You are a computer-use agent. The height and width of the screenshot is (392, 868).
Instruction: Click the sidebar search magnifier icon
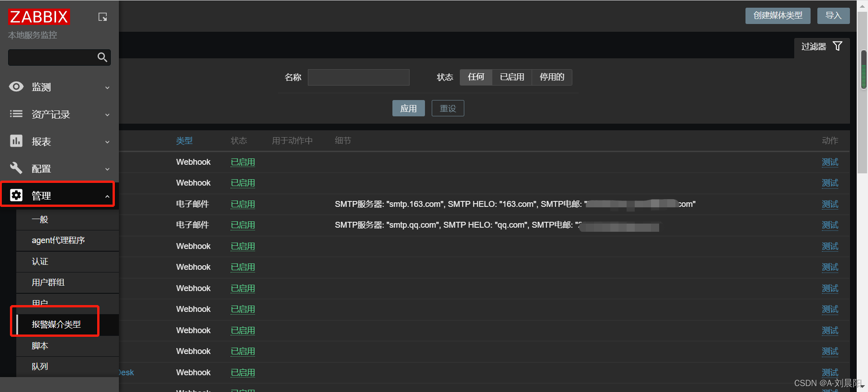click(x=102, y=57)
